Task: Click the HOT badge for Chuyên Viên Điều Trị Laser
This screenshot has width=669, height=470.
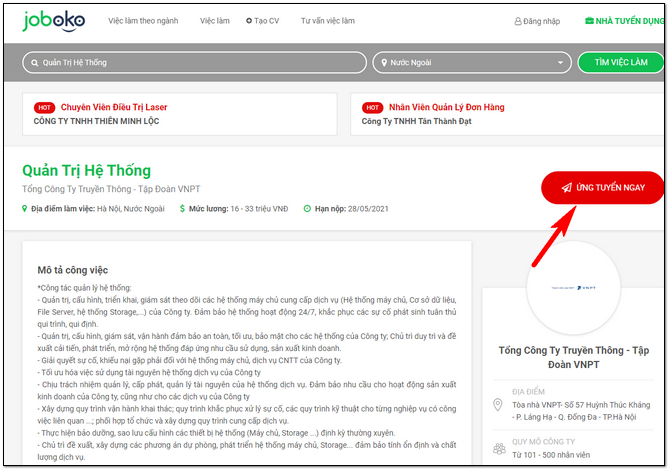Action: 44,107
